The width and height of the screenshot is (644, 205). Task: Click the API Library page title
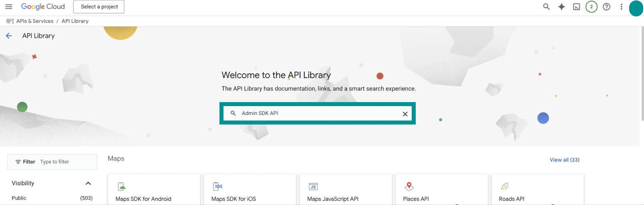point(38,36)
